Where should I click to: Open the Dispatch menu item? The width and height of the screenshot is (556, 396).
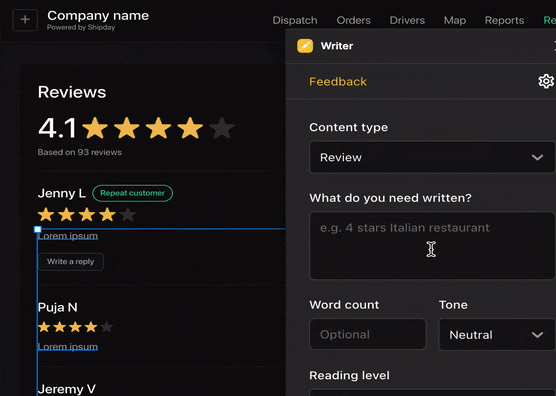click(x=295, y=20)
